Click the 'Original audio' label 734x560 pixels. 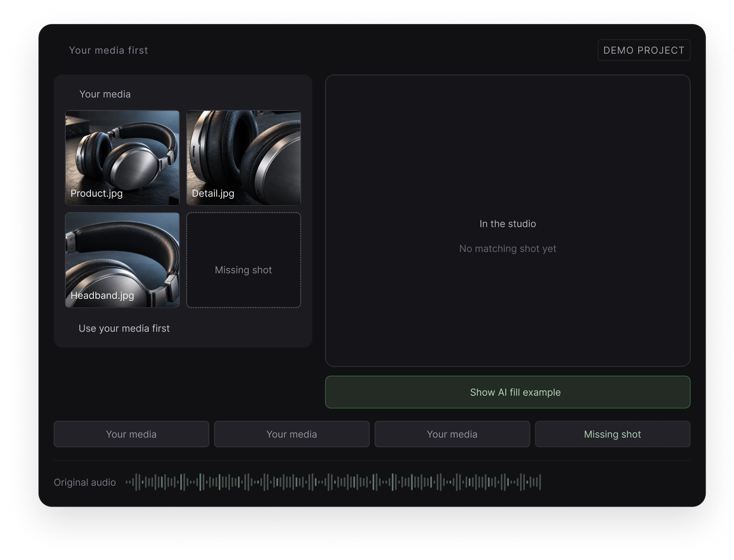85,482
